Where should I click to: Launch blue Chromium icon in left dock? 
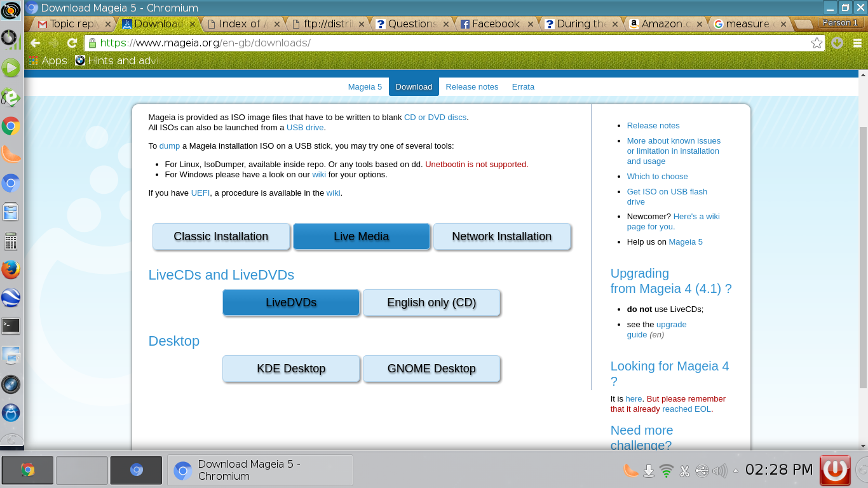coord(10,184)
